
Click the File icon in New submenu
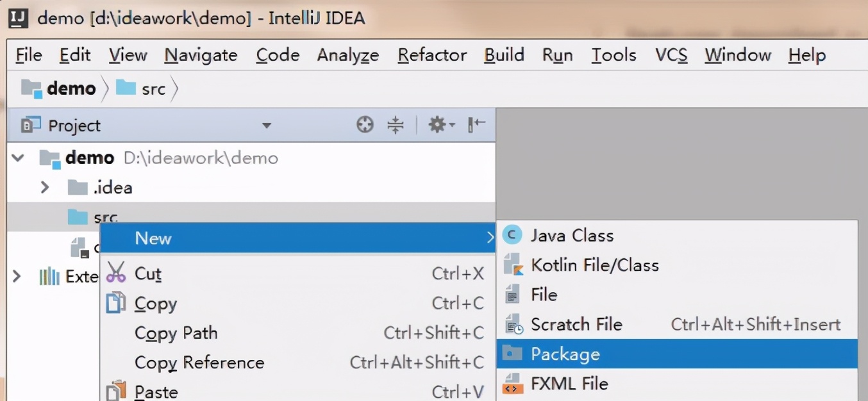512,295
